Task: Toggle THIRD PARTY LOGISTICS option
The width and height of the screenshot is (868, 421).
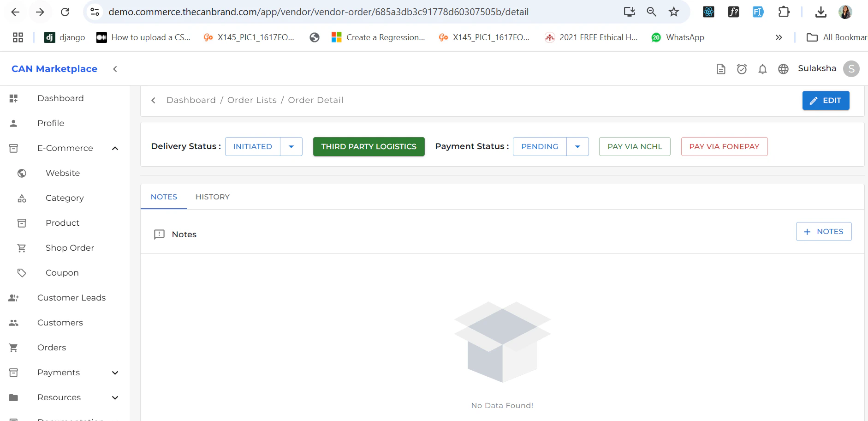Action: tap(369, 146)
